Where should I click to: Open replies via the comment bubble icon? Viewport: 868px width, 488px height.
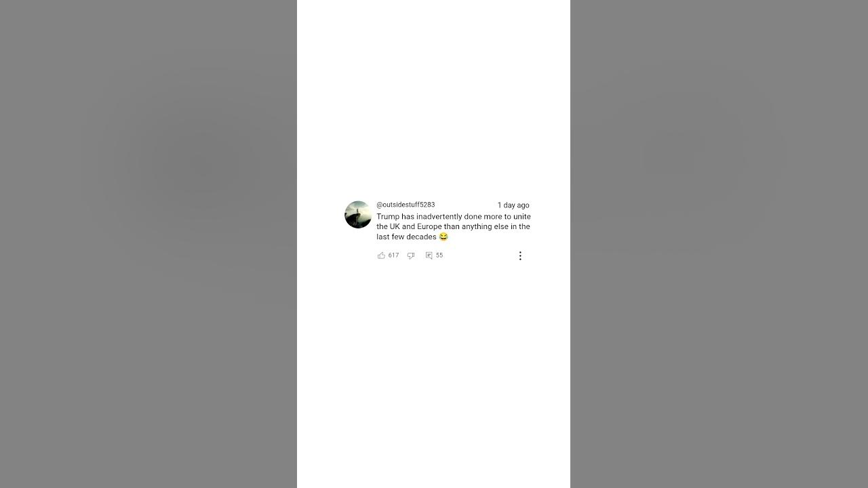click(x=429, y=256)
